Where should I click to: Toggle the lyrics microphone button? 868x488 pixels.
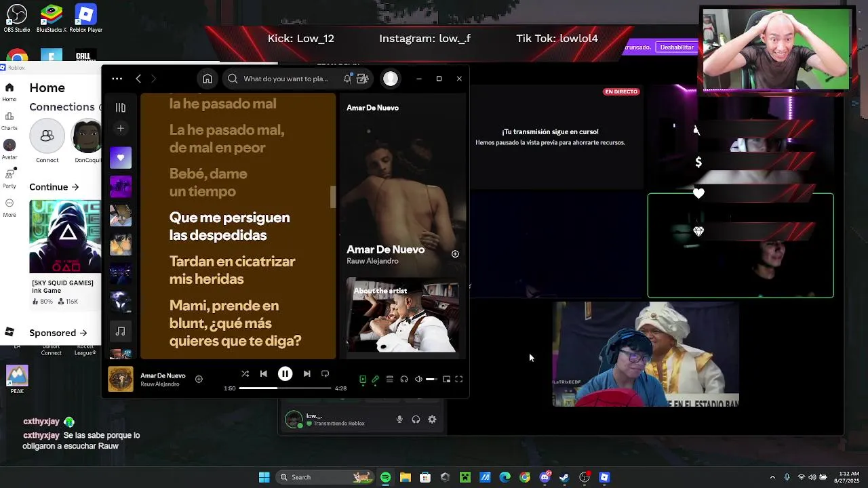pos(375,380)
